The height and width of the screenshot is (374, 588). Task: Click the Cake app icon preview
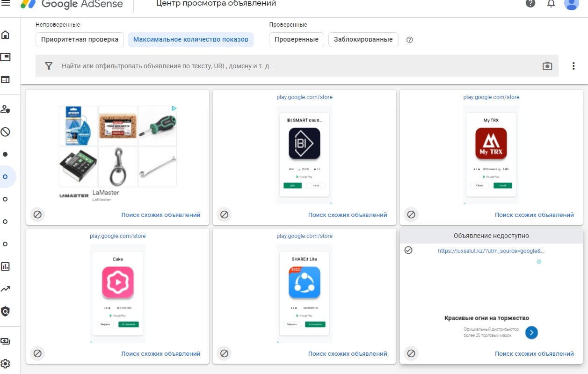pyautogui.click(x=118, y=282)
